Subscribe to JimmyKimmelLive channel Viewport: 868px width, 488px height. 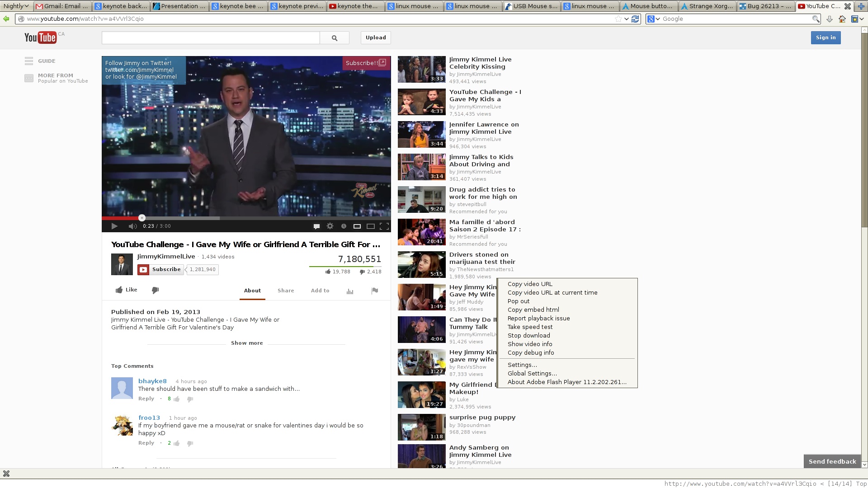point(161,270)
